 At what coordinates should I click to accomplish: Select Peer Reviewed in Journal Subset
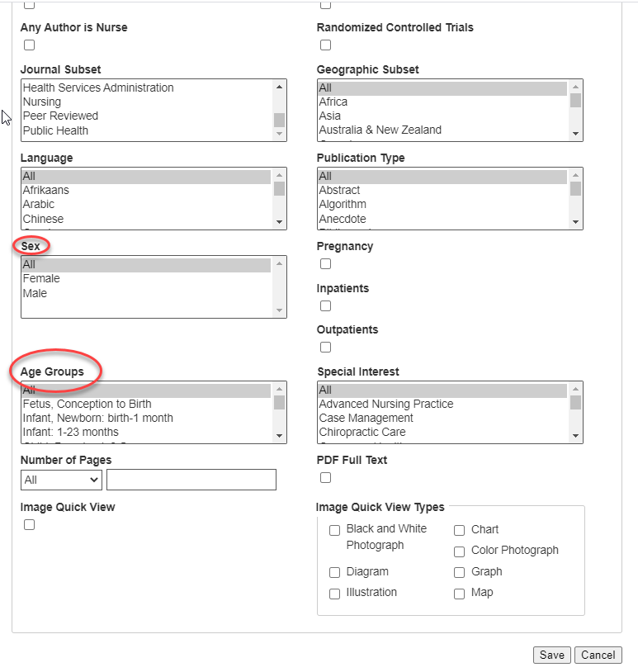coord(60,116)
